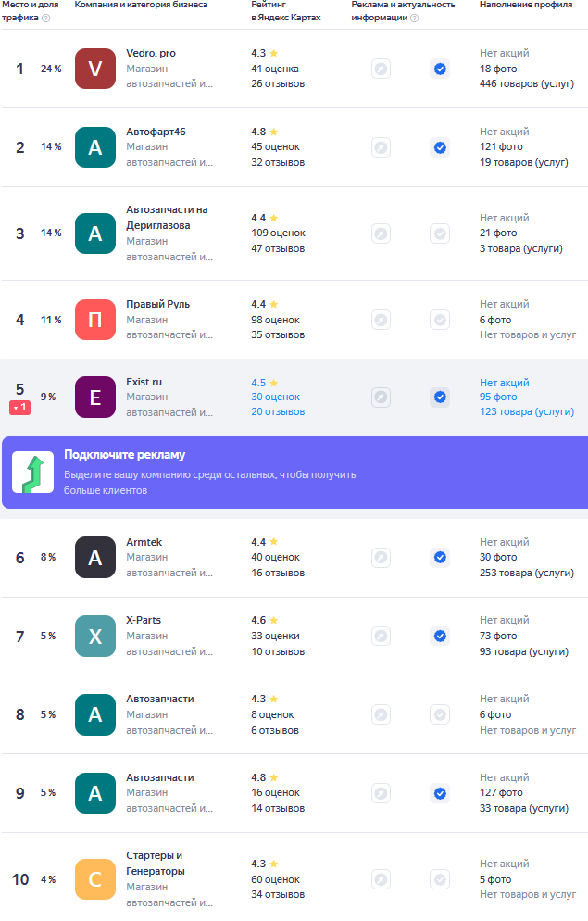The height and width of the screenshot is (921, 588).
Task: Click the Exist.ru purple avatar icon
Action: 95,397
